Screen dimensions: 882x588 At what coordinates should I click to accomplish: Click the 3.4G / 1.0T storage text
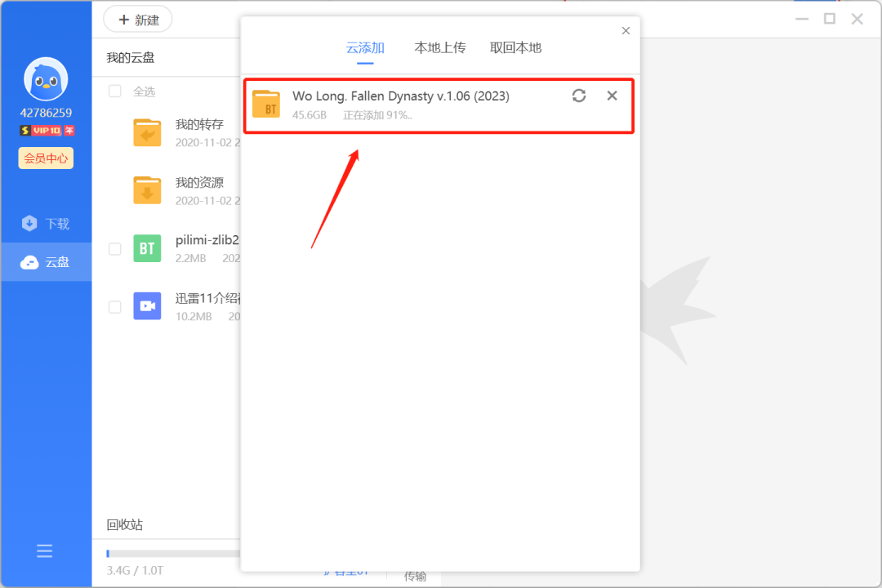point(135,571)
